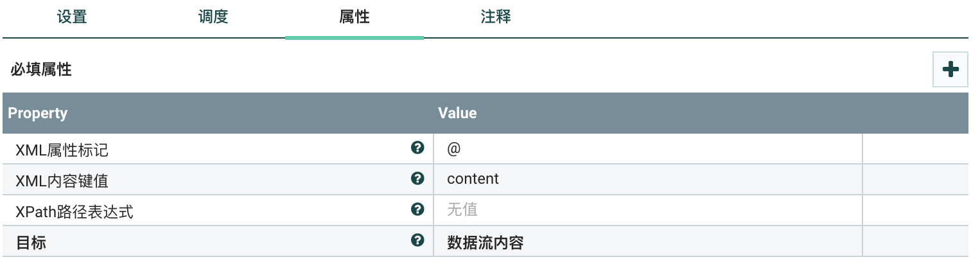
Task: Switch to the 设置 tab
Action: [x=72, y=17]
